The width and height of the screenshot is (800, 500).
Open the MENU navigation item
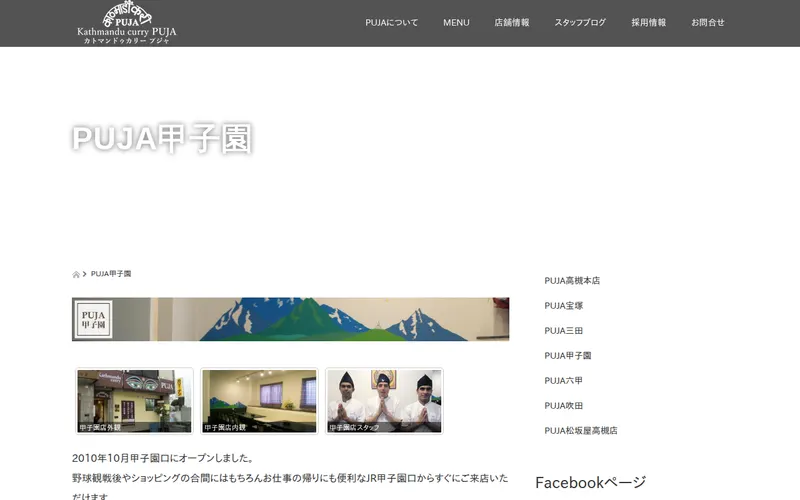[x=456, y=22]
